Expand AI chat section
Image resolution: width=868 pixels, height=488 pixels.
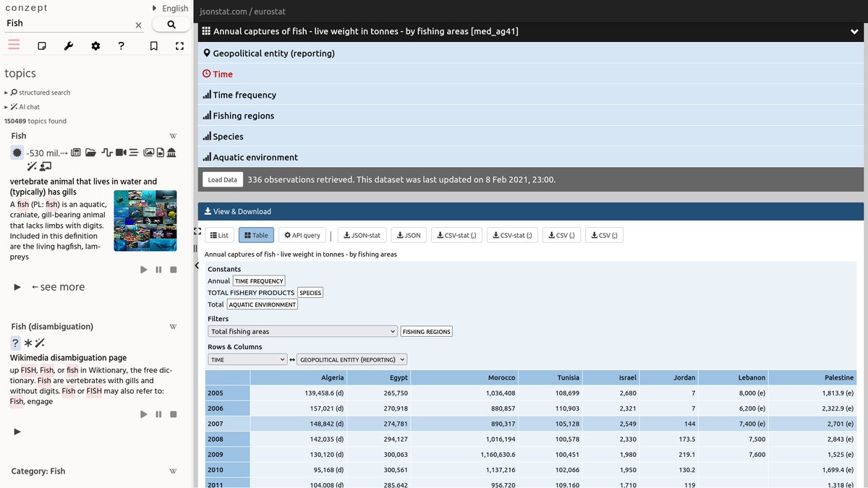tap(23, 107)
